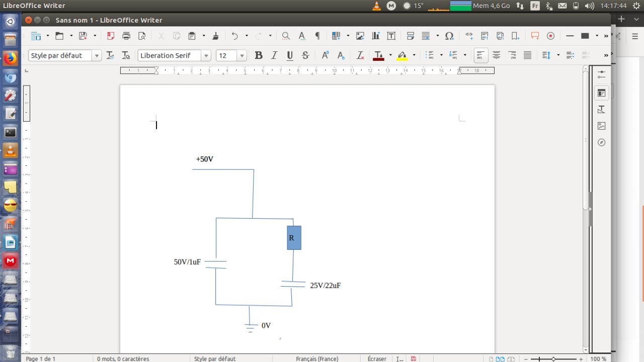Open print preview
644x362 pixels.
point(142,36)
